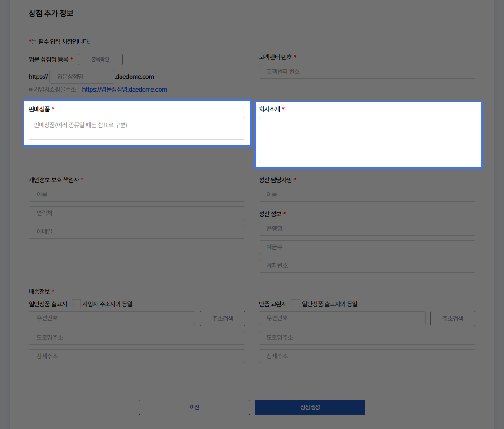Click the 영문상점명 subdomain input field

click(x=82, y=77)
